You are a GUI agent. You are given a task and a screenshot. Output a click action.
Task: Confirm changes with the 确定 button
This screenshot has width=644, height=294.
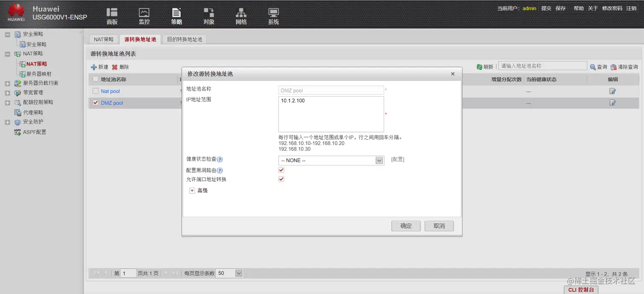point(405,226)
